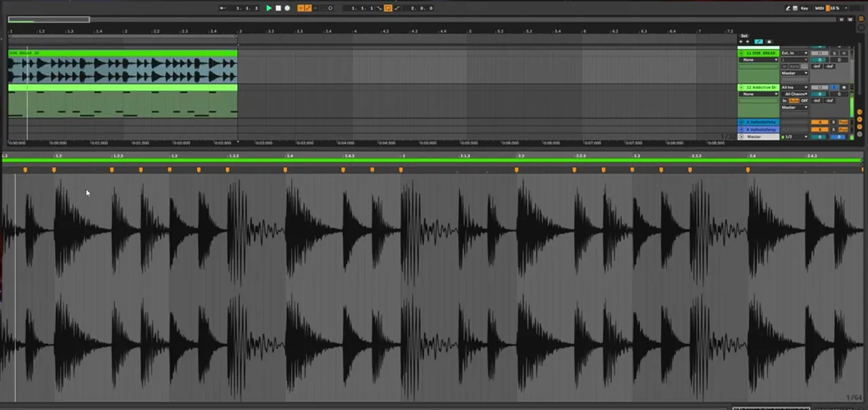Click Addictive Dr pan C control
Viewport: 868px width, 410px height.
point(840,94)
